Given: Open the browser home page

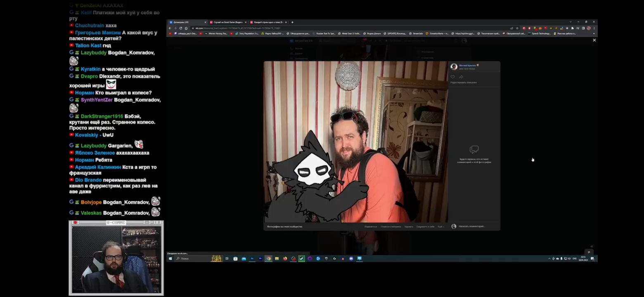Looking at the screenshot, I should click(186, 28).
